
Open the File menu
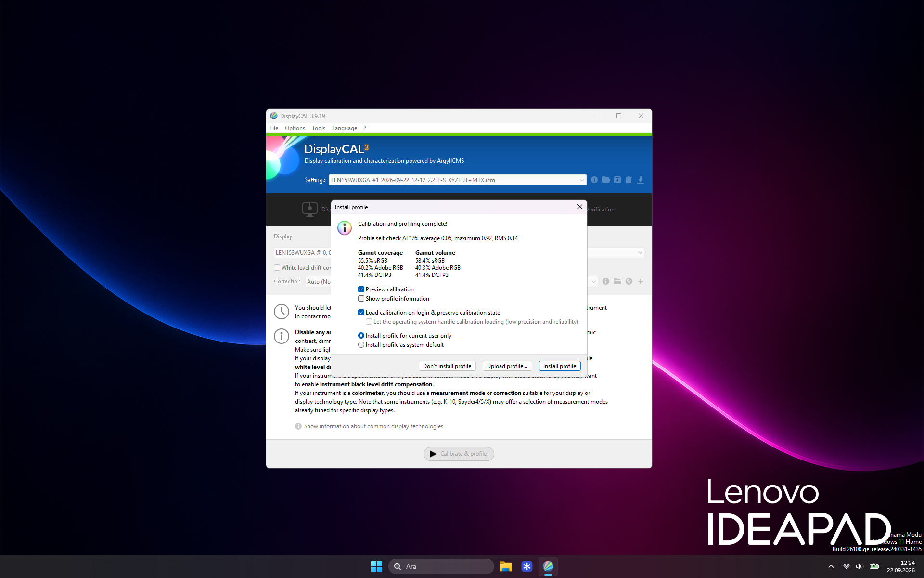(x=274, y=128)
